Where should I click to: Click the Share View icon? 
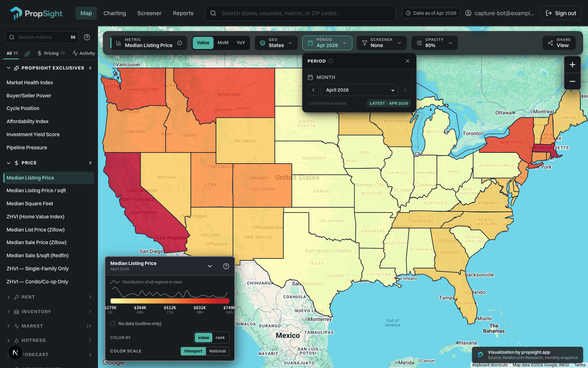coord(550,43)
